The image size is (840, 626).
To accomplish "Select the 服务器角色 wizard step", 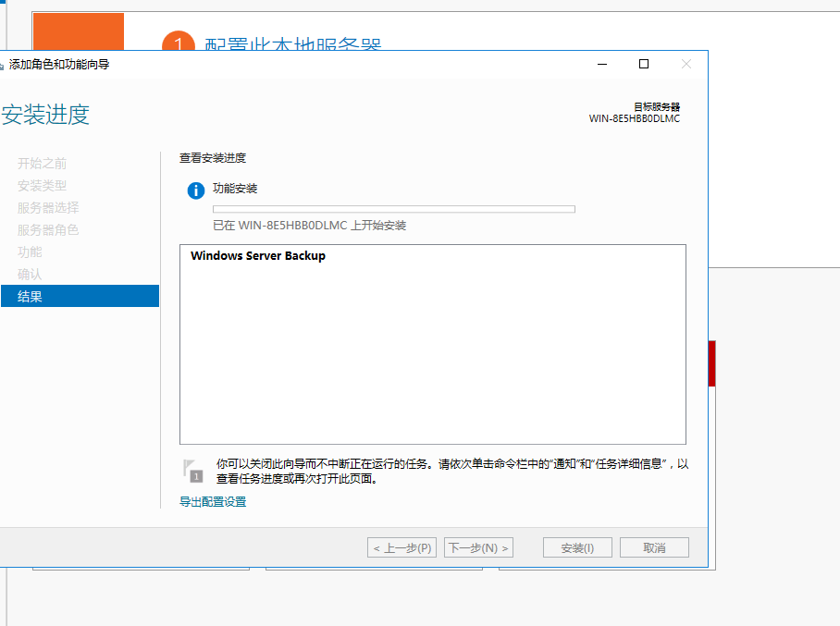I will (49, 229).
